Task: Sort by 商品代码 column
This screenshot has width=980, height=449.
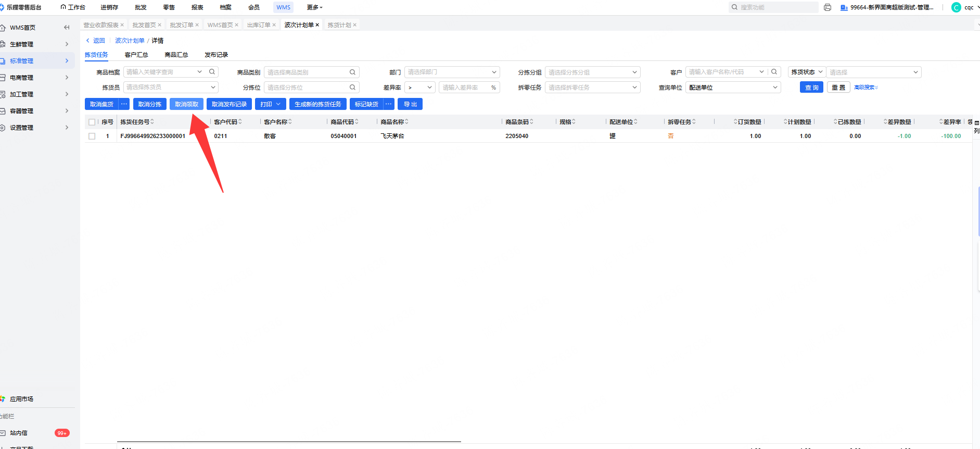Action: pyautogui.click(x=357, y=122)
